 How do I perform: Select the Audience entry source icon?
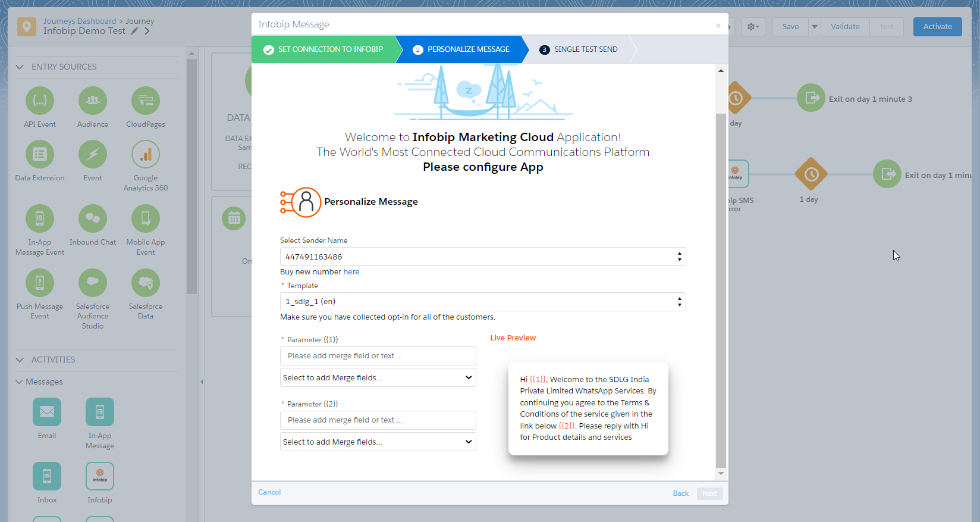click(x=93, y=101)
